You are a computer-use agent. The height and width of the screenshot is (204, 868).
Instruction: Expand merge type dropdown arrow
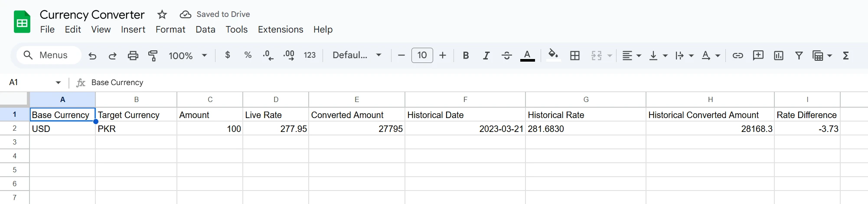coord(610,56)
